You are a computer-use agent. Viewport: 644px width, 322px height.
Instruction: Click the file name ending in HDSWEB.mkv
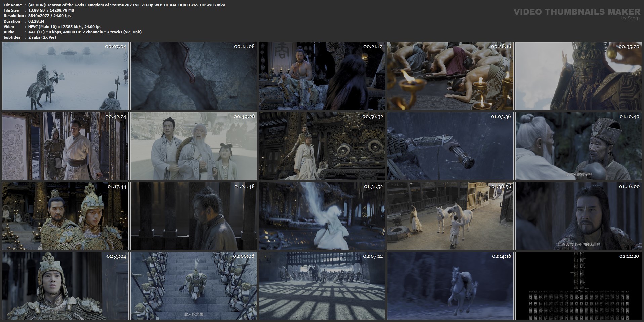(127, 5)
